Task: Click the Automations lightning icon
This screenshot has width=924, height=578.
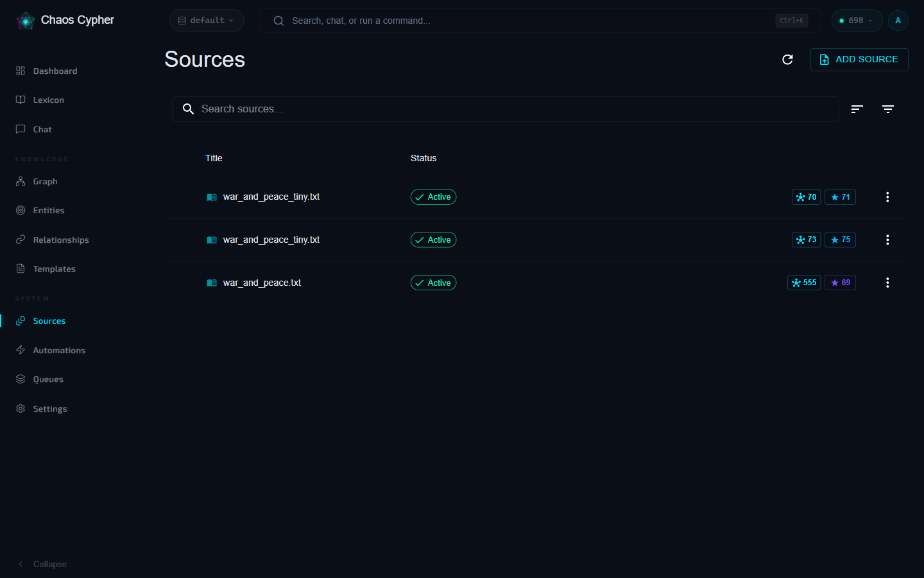Action: pos(21,351)
